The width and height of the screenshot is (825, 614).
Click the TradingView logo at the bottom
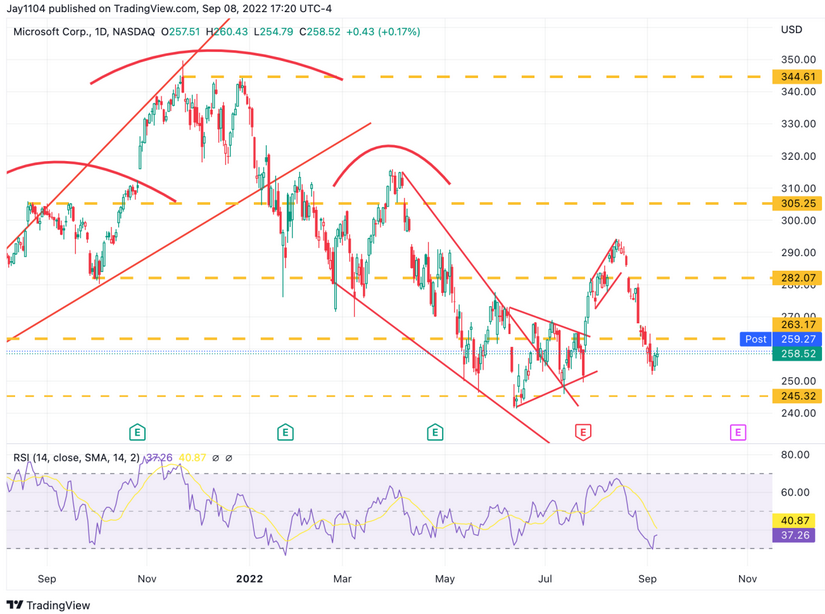(x=48, y=605)
